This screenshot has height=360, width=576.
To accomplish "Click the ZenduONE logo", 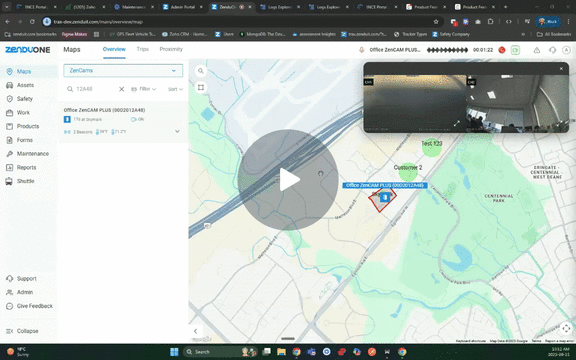I will pos(28,50).
